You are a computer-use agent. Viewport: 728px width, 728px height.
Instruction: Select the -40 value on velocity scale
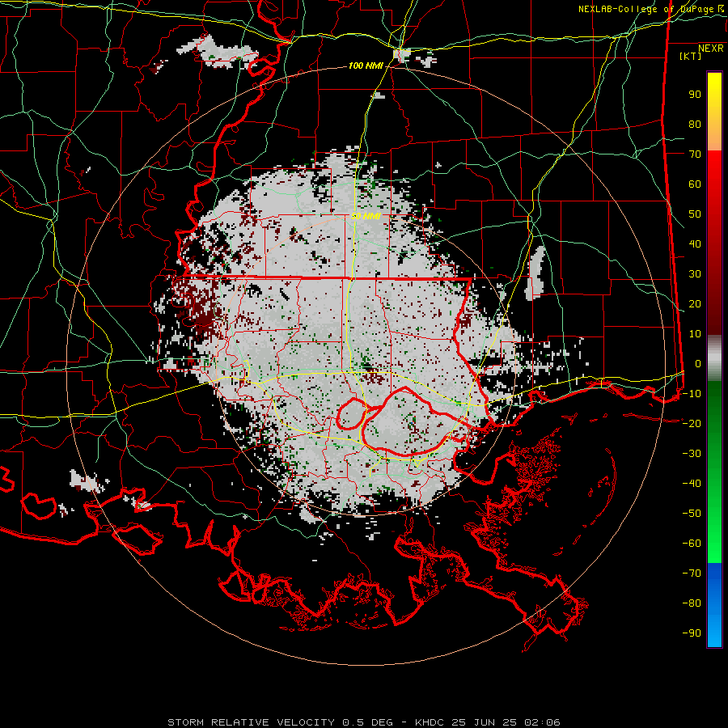692,484
